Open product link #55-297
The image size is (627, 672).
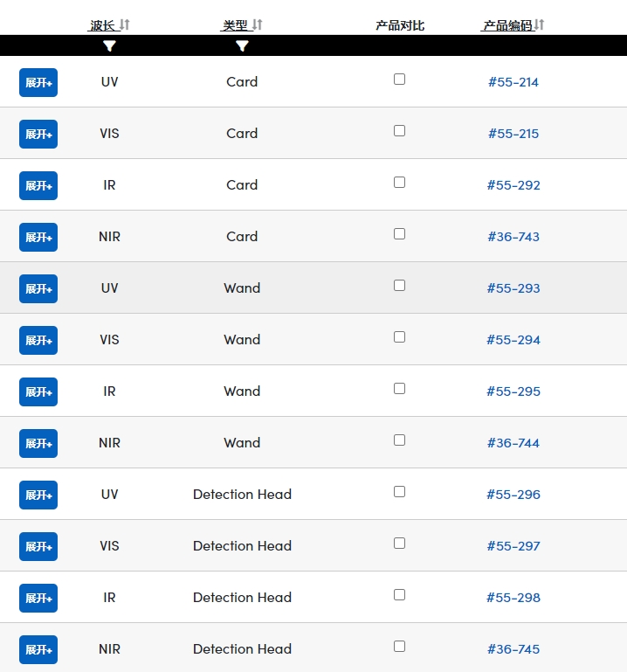coord(513,546)
